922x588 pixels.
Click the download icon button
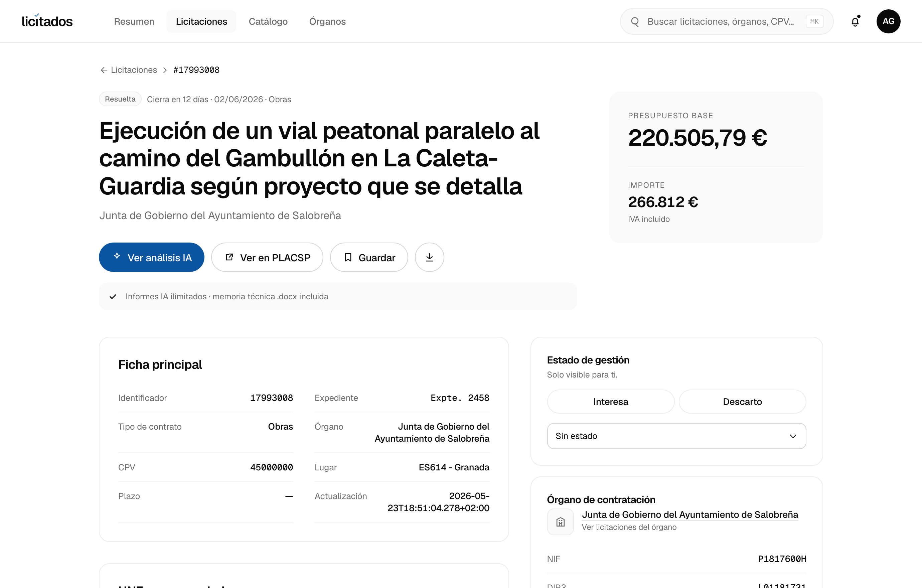[x=430, y=257]
